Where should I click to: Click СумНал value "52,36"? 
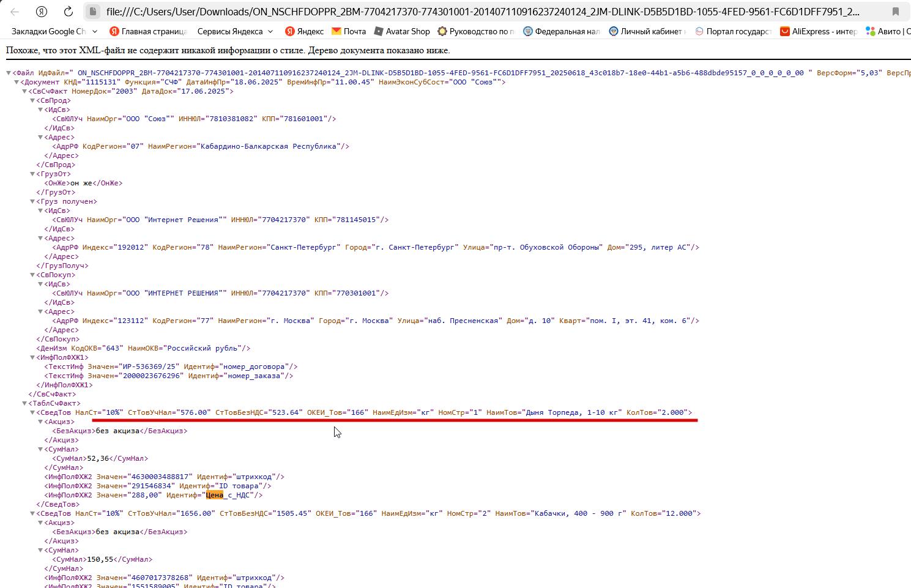click(x=99, y=458)
